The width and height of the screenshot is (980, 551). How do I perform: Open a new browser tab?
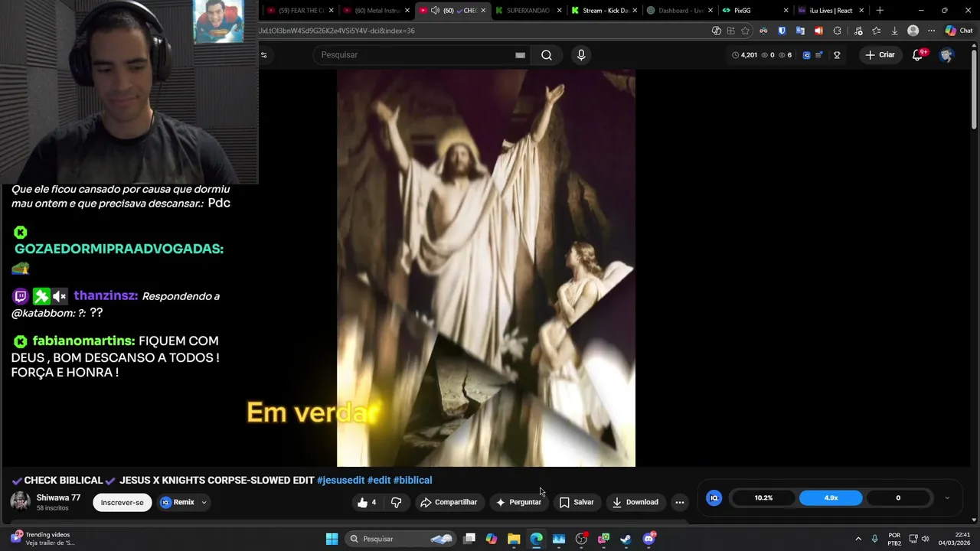880,11
